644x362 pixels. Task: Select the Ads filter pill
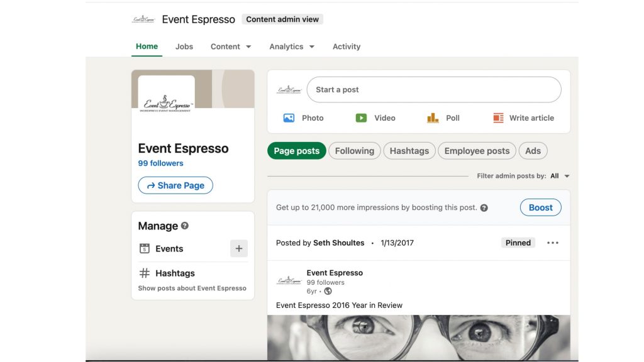coord(533,151)
